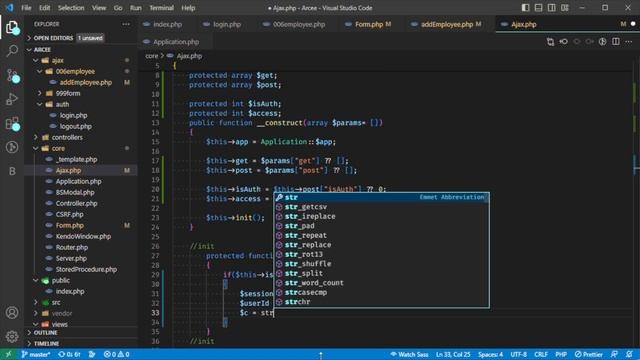Image resolution: width=640 pixels, height=360 pixels.
Task: Click Watch Sass in status bar
Action: (409, 354)
